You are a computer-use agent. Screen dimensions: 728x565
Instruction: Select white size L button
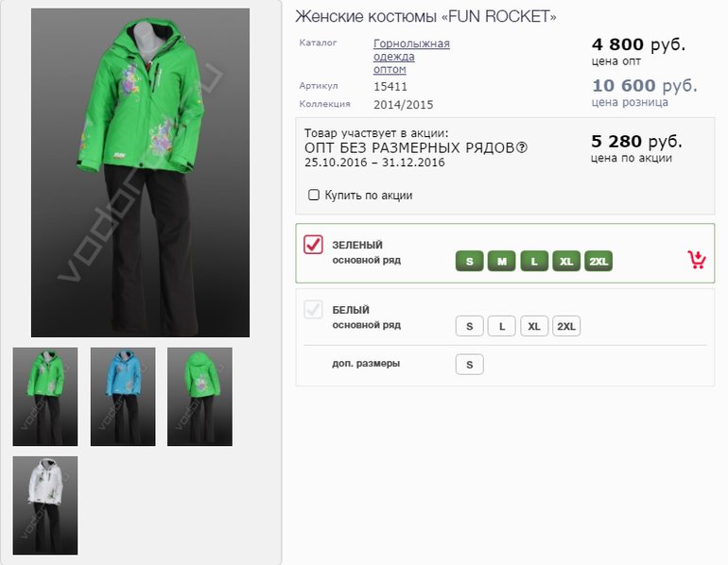pyautogui.click(x=502, y=326)
